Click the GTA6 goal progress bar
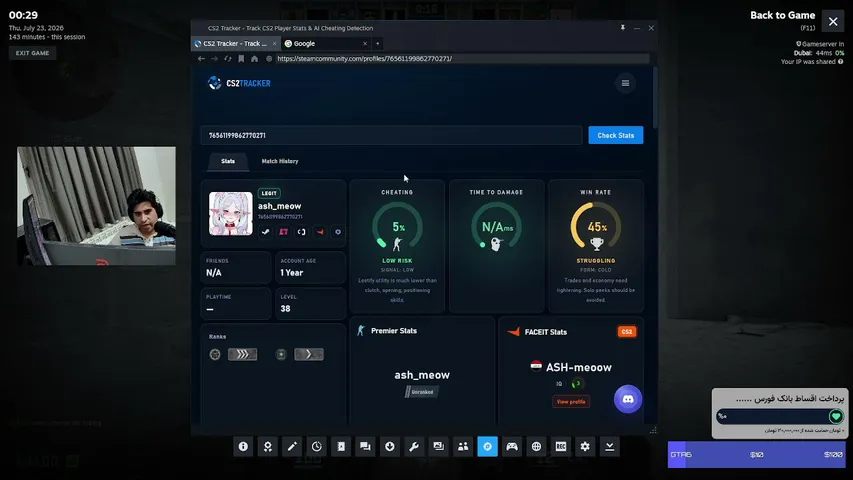The height and width of the screenshot is (480, 853). click(x=756, y=454)
